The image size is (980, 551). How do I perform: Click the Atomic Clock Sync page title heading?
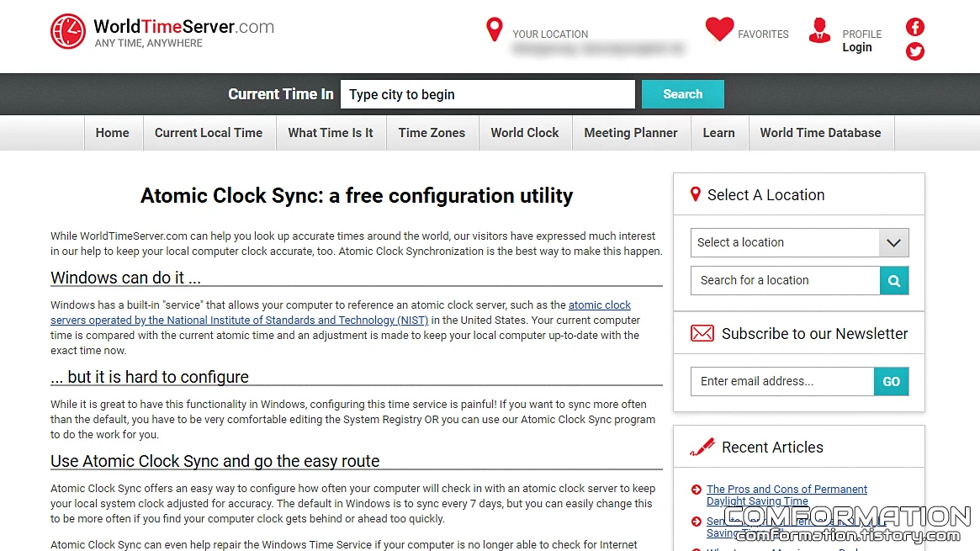(x=357, y=195)
